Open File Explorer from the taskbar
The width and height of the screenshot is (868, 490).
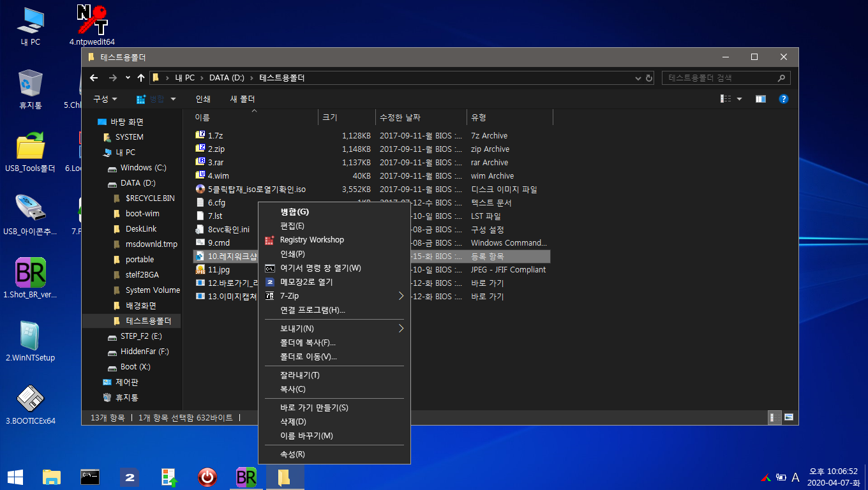tap(52, 477)
